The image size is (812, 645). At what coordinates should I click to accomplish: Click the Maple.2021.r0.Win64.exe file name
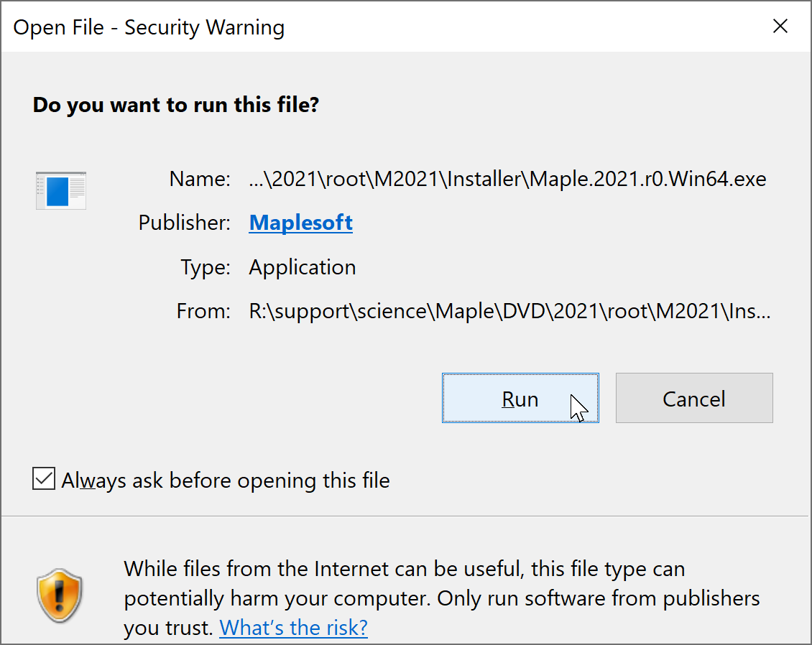click(507, 179)
